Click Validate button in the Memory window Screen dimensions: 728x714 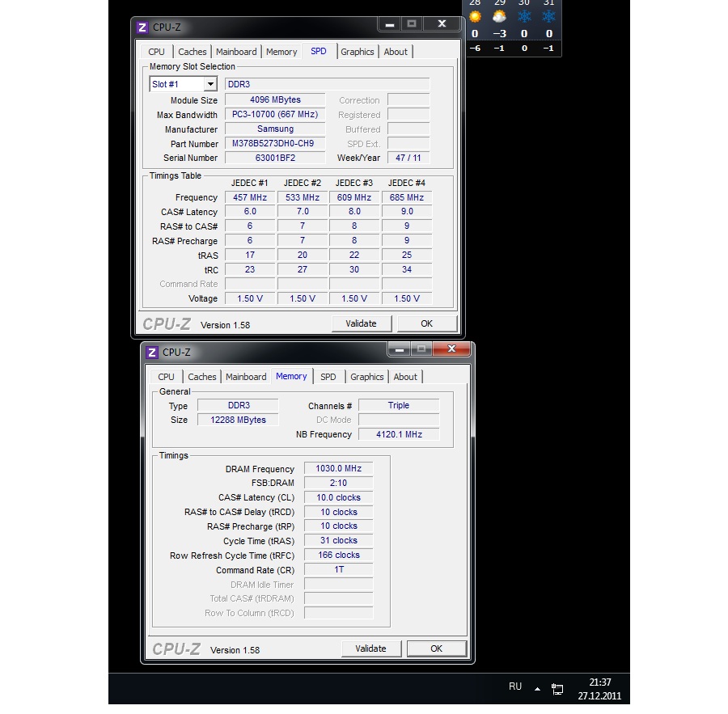(x=371, y=649)
